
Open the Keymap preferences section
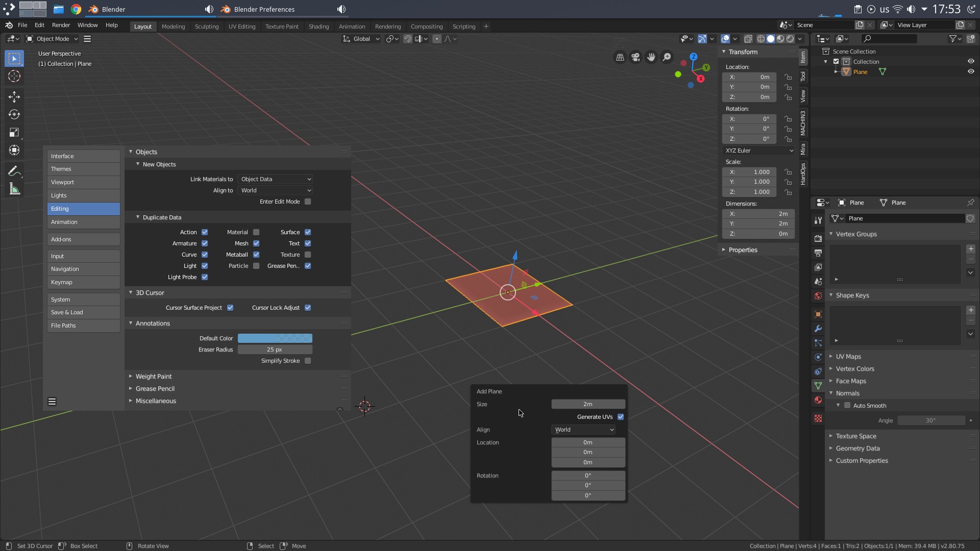[84, 282]
